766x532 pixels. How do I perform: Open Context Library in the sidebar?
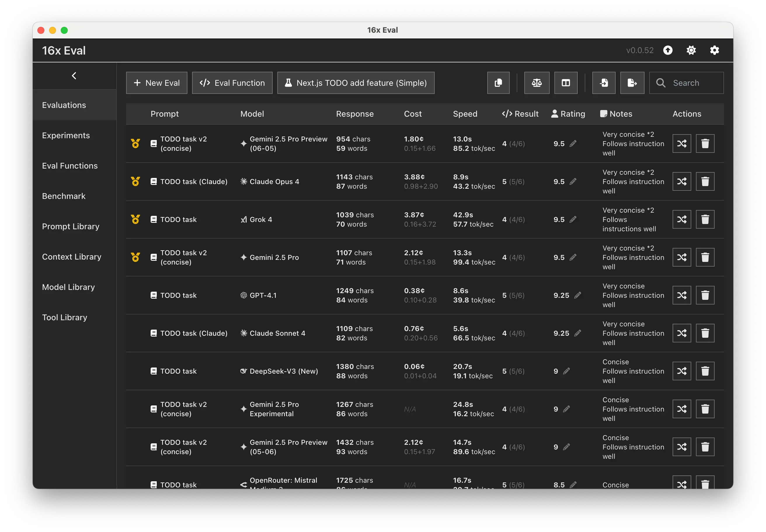coord(74,257)
